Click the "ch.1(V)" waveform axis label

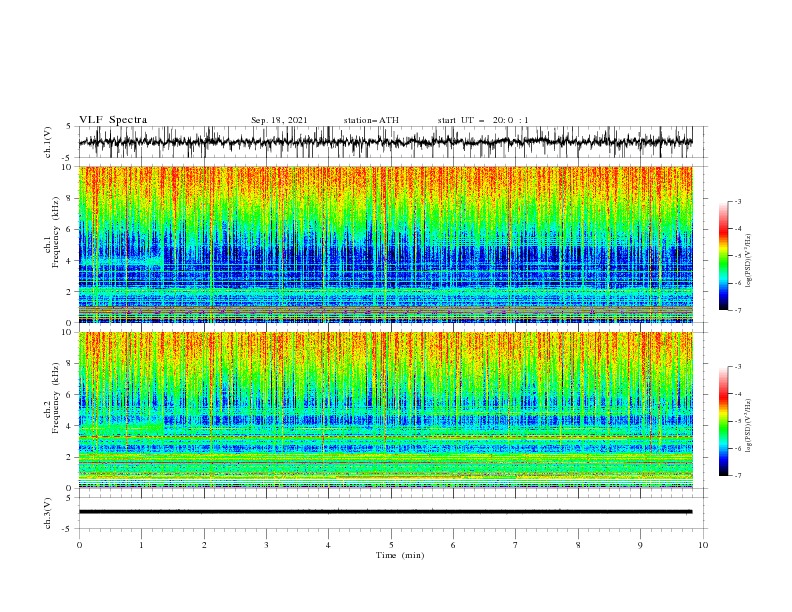click(48, 142)
